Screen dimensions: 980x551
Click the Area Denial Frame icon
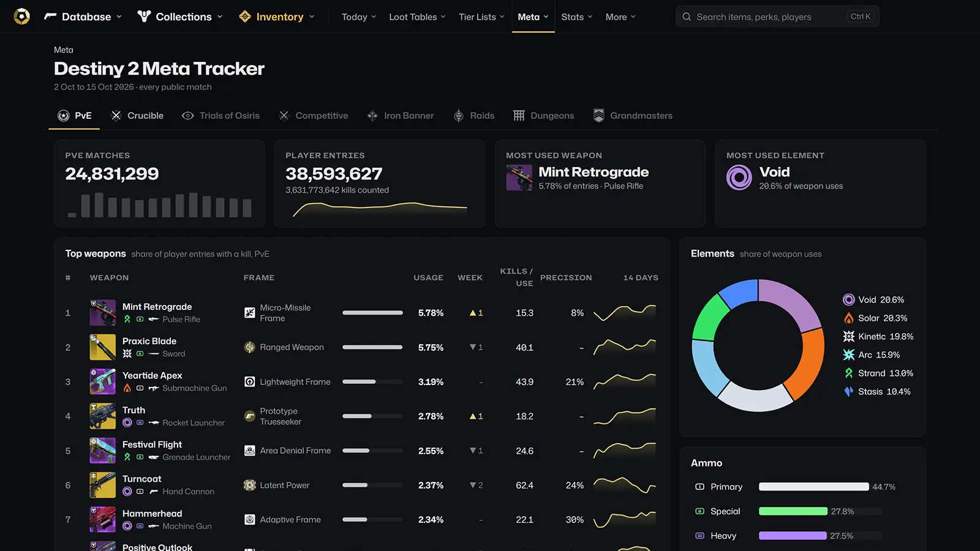(x=249, y=451)
